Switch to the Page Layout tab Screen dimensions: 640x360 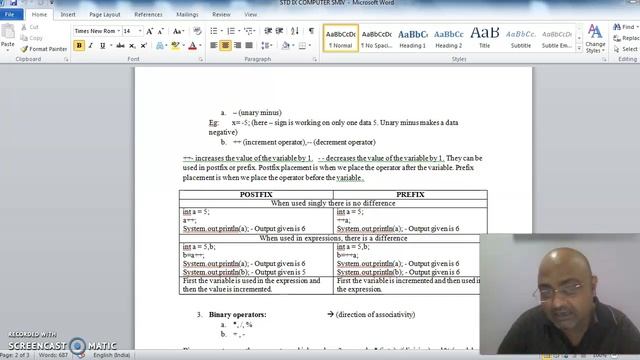pyautogui.click(x=104, y=14)
